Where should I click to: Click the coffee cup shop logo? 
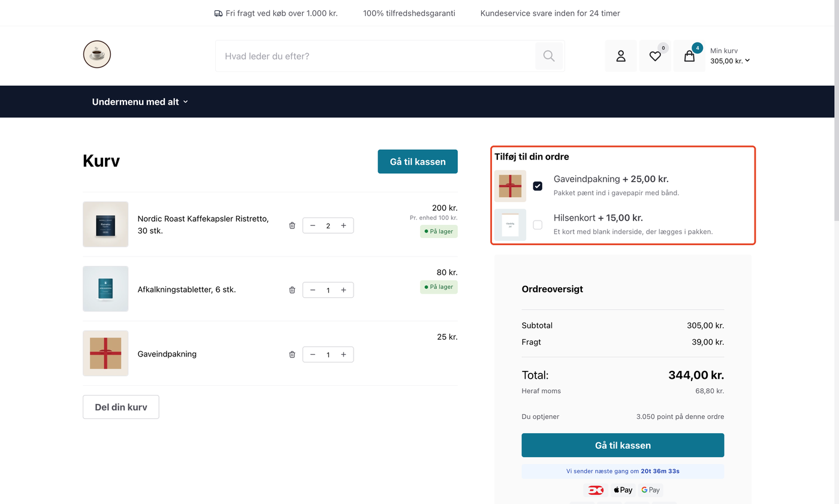[x=97, y=55]
